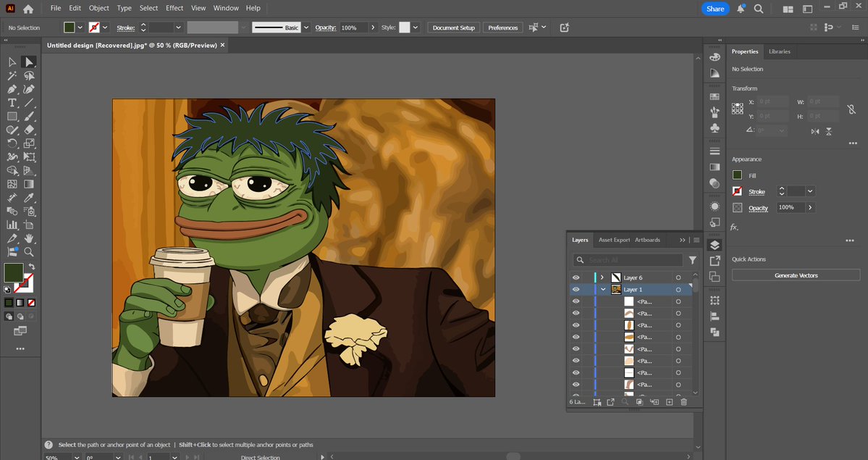This screenshot has height=460, width=868.
Task: Open stroke weight dropdown in Properties panel
Action: coord(810,191)
